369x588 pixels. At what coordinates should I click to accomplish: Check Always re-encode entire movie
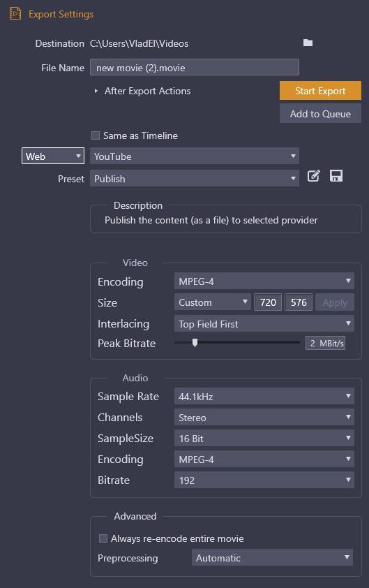tap(103, 538)
